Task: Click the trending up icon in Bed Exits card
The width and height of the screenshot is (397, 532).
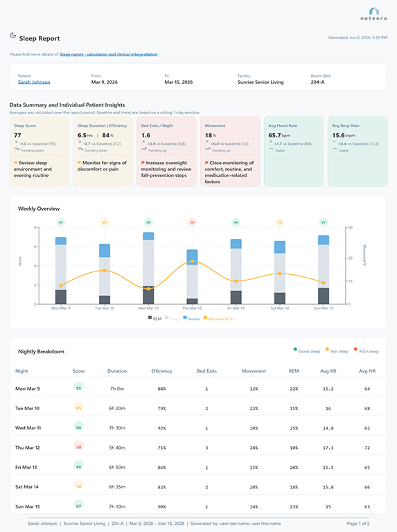Action: click(144, 149)
